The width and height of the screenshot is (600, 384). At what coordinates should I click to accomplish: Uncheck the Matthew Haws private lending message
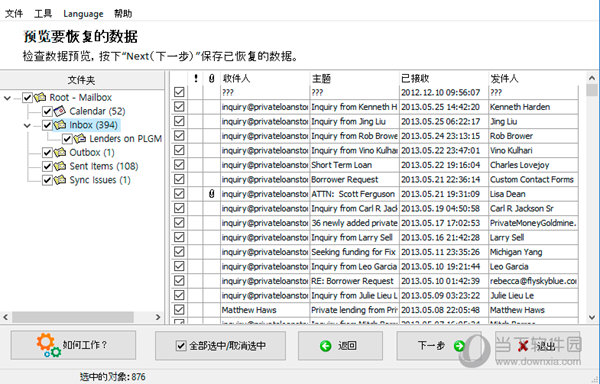(179, 309)
